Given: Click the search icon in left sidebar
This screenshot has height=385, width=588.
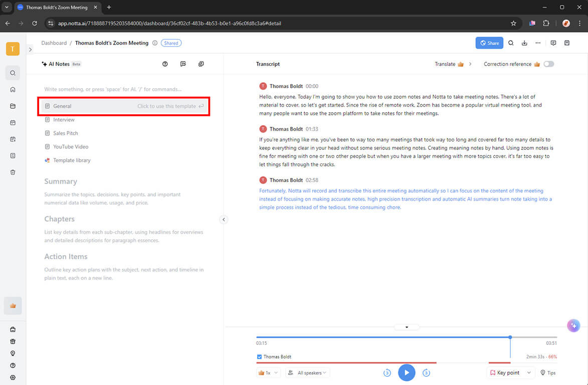Looking at the screenshot, I should pyautogui.click(x=13, y=73).
